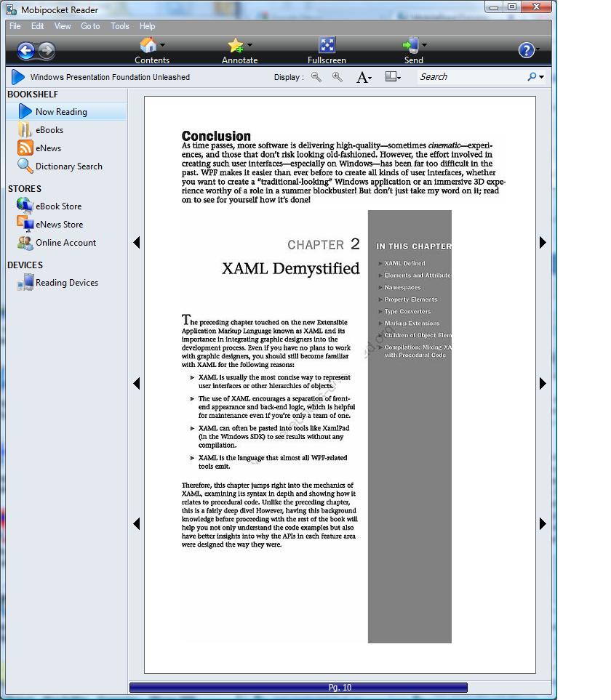The height and width of the screenshot is (700, 611).
Task: Click the RSS icon next to eNews
Action: (25, 148)
